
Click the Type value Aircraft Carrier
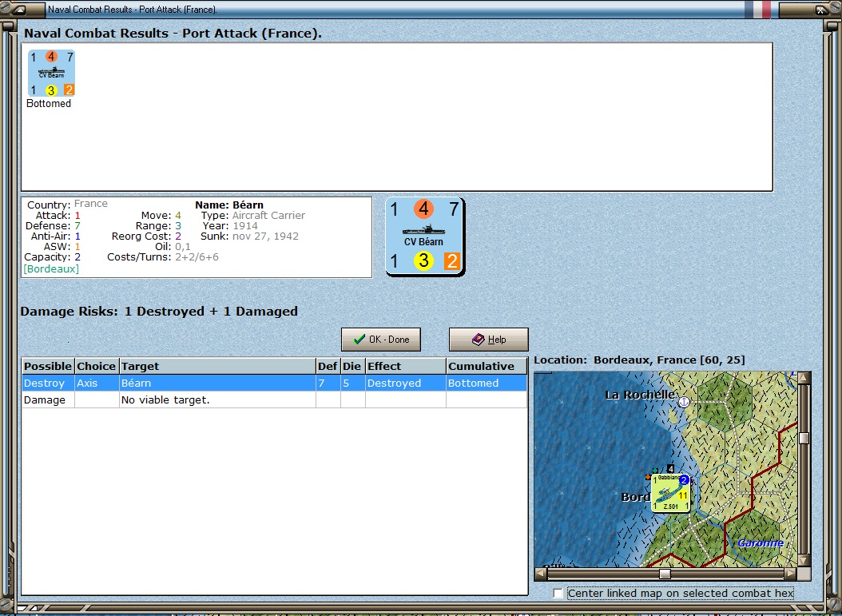(x=268, y=216)
